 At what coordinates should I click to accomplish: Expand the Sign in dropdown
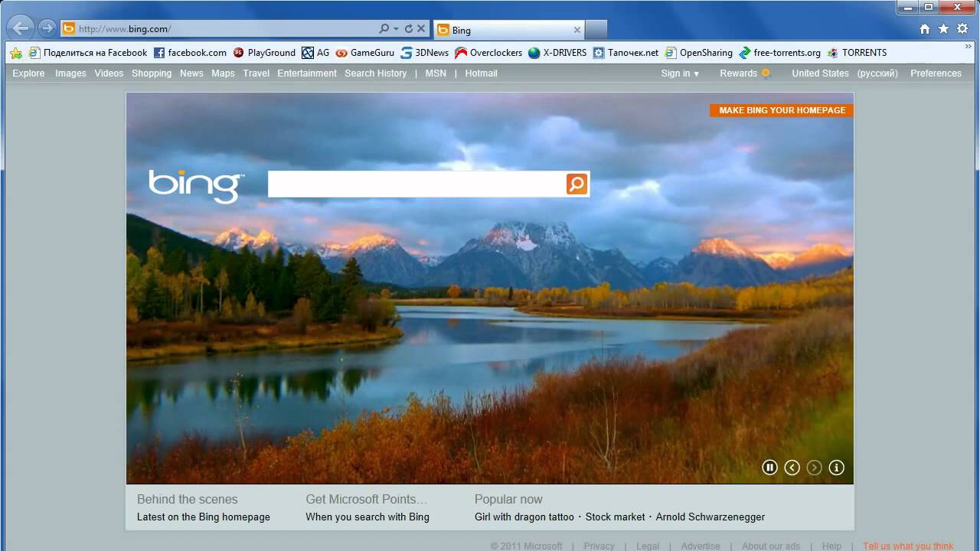pos(680,73)
